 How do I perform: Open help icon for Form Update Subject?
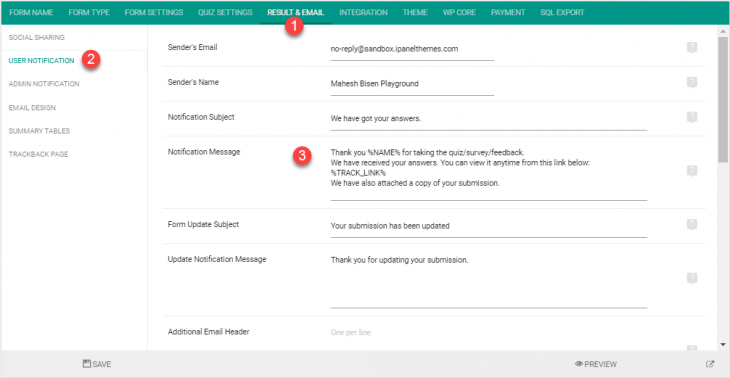point(692,225)
